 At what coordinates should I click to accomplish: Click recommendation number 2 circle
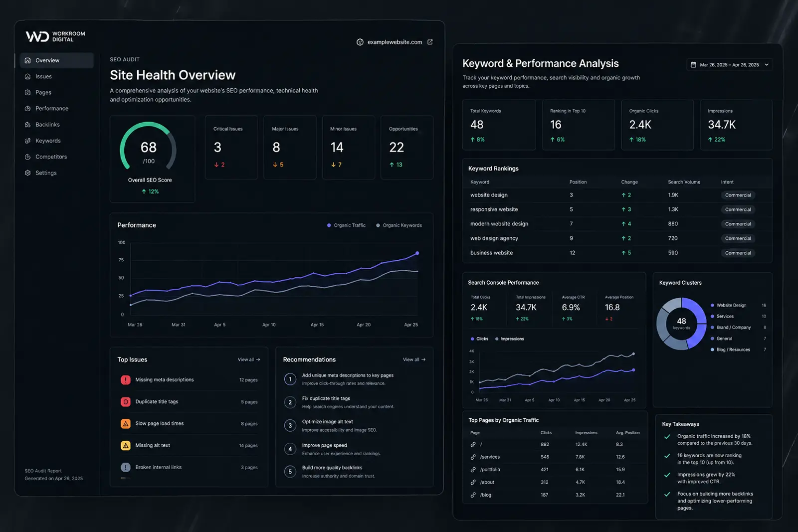tap(290, 402)
